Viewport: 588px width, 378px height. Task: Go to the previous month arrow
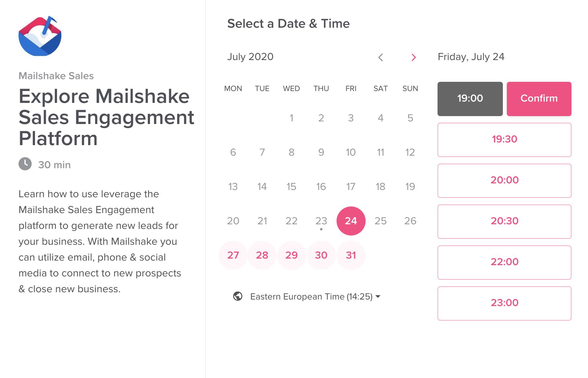click(380, 57)
